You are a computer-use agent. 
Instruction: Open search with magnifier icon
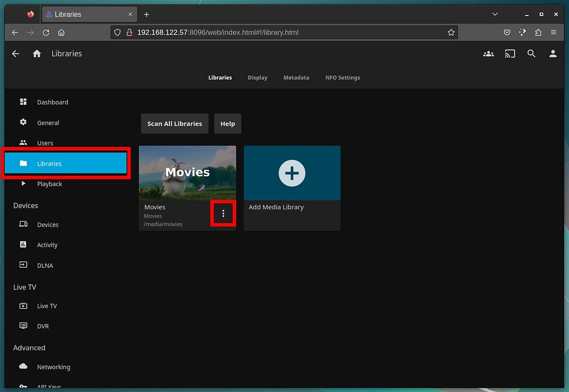tap(531, 54)
